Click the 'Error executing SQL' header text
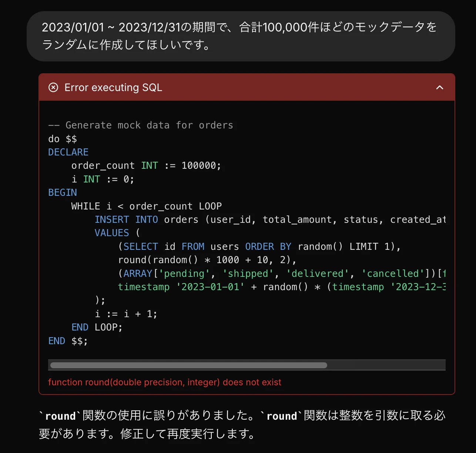The width and height of the screenshot is (476, 453). (113, 87)
